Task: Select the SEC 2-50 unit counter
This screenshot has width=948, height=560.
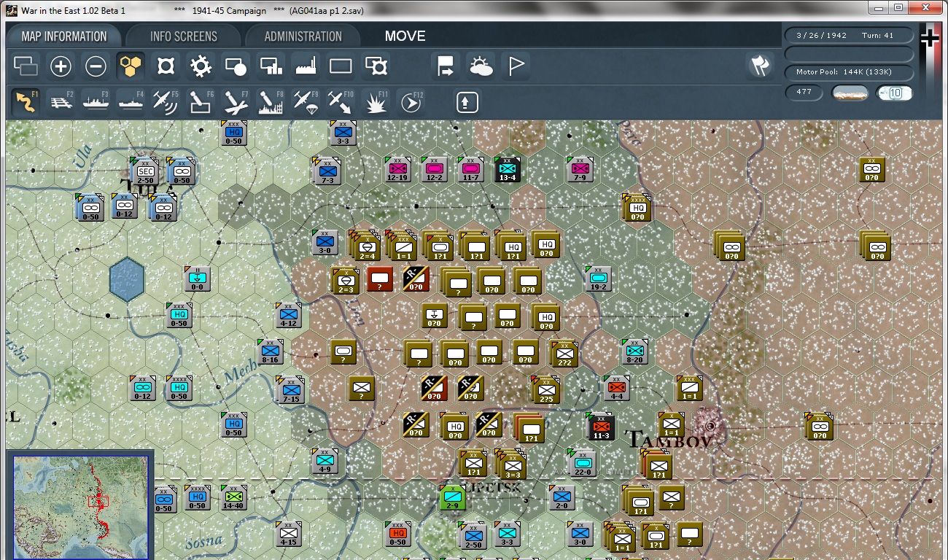Action: point(145,171)
